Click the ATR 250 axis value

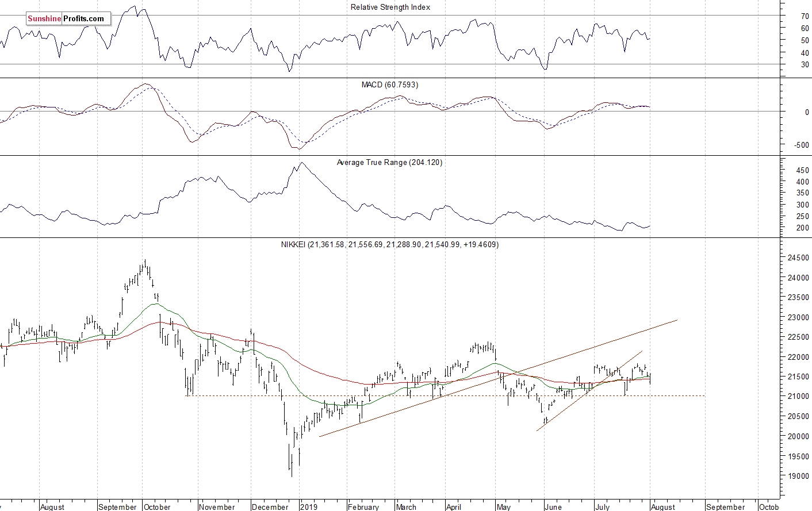(803, 216)
